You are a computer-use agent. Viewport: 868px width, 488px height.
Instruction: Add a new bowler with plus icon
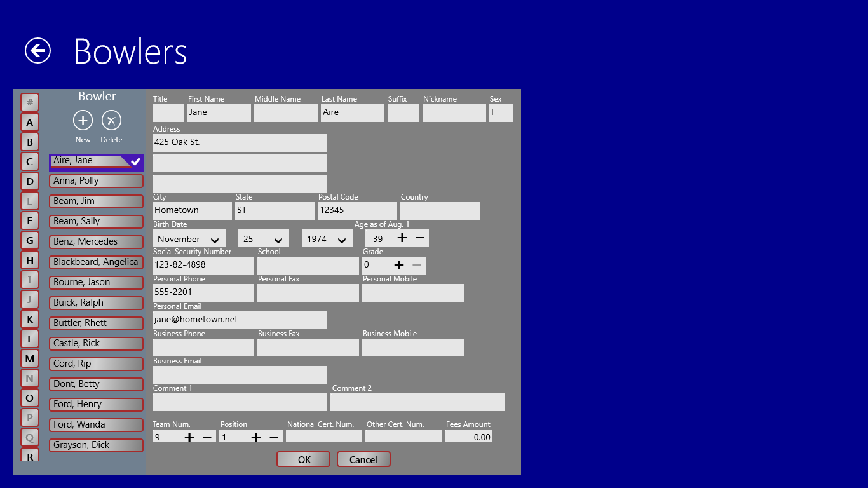[83, 120]
